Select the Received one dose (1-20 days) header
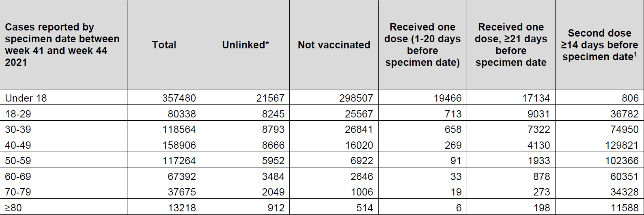644x215 pixels. [422, 45]
